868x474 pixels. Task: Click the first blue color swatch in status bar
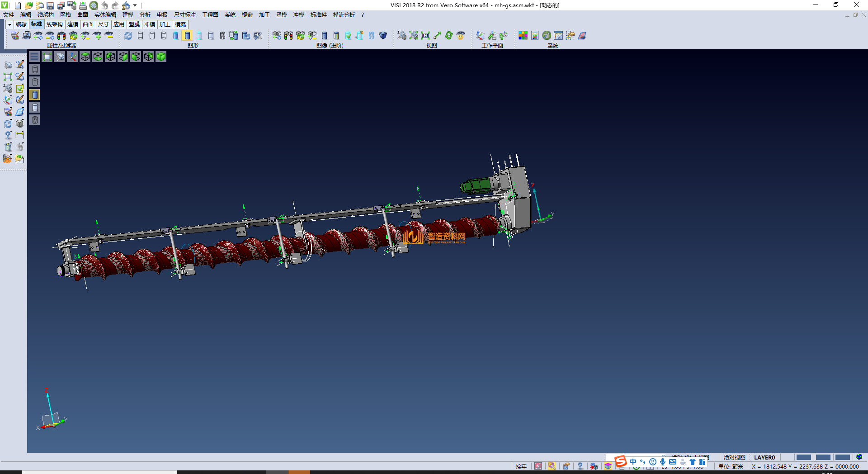click(x=803, y=457)
